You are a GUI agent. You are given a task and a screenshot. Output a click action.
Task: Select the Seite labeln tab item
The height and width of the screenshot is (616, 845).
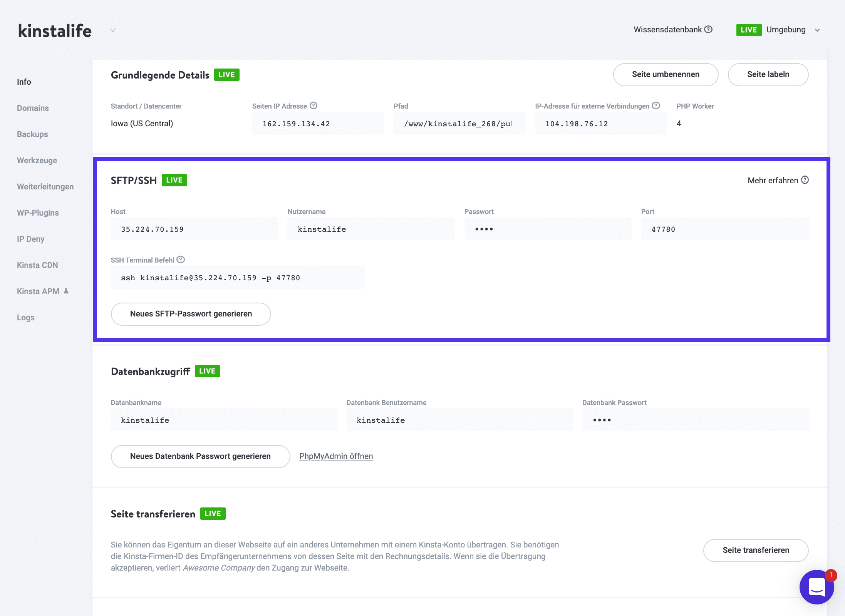point(768,74)
